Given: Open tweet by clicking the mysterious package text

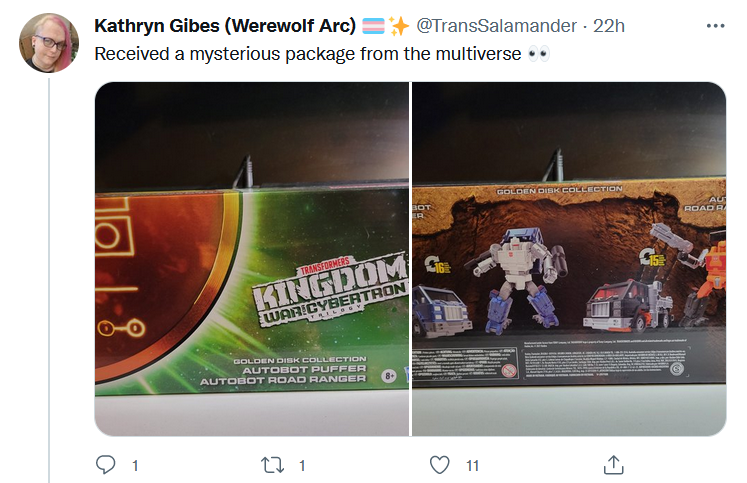Looking at the screenshot, I should point(308,54).
